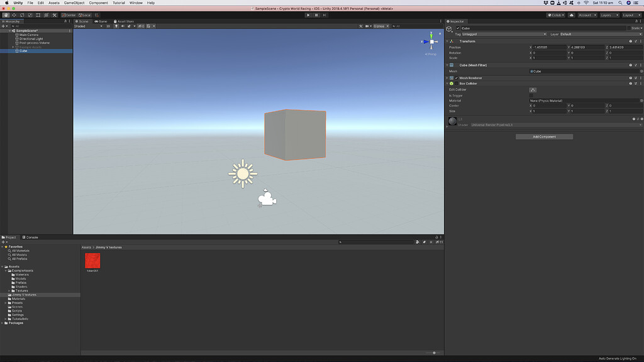This screenshot has height=362, width=644.
Task: Select the Hand pan tool
Action: [5, 14]
